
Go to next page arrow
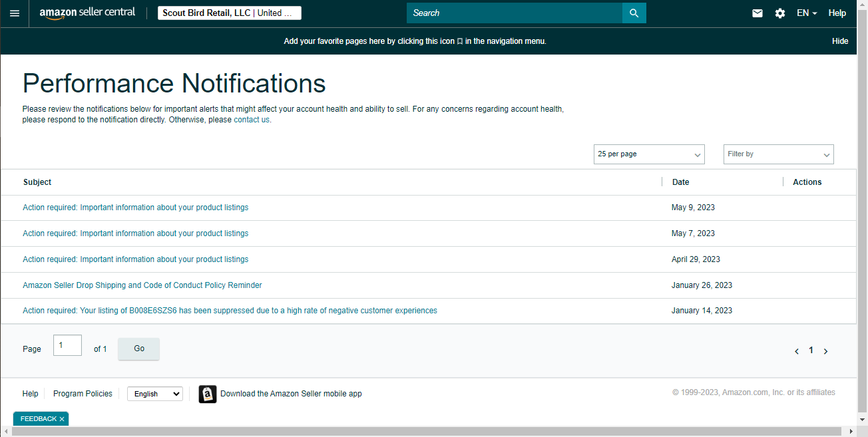pyautogui.click(x=825, y=351)
